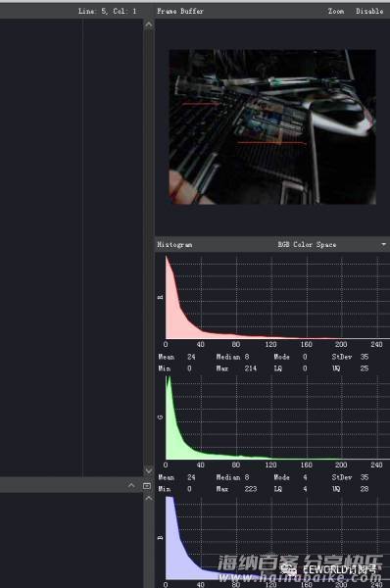Click the Histogram panel title
The height and width of the screenshot is (588, 390).
(x=174, y=244)
